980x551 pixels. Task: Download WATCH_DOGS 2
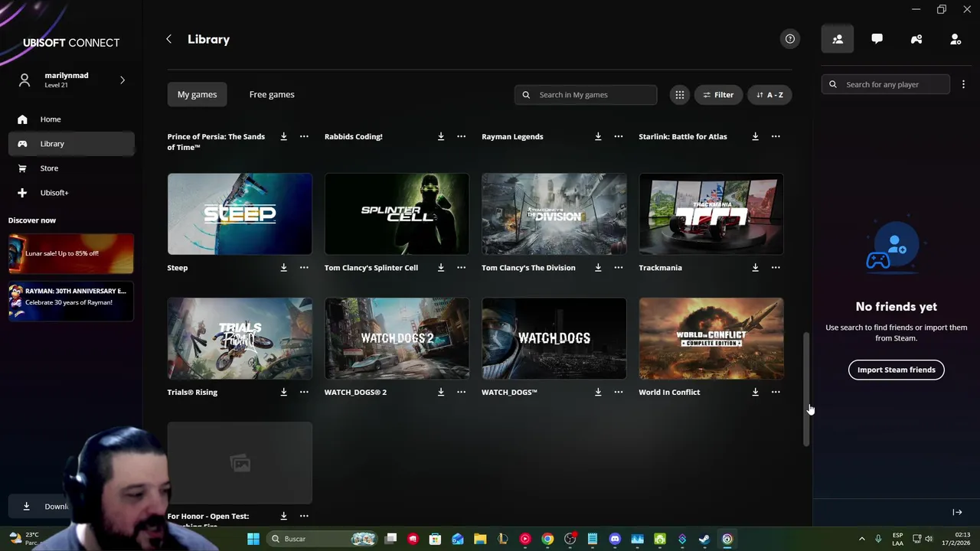coord(440,392)
